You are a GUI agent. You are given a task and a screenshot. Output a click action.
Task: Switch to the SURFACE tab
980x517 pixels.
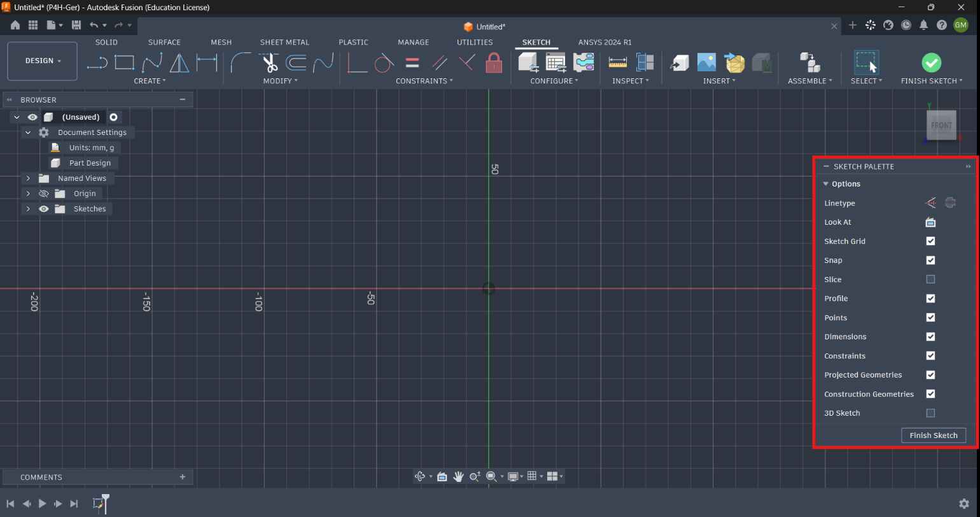click(x=164, y=42)
